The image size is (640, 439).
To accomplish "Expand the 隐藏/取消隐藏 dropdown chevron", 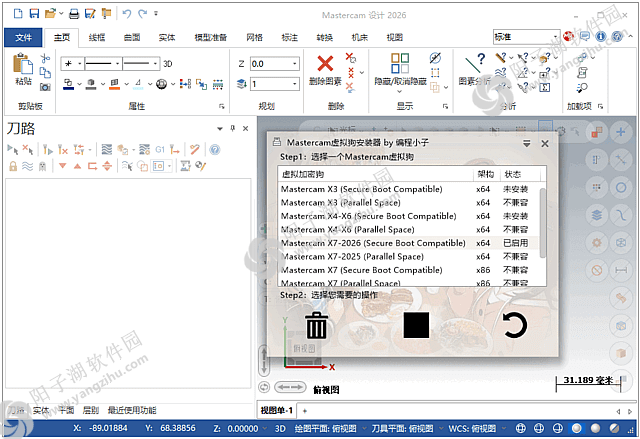I will (x=400, y=91).
